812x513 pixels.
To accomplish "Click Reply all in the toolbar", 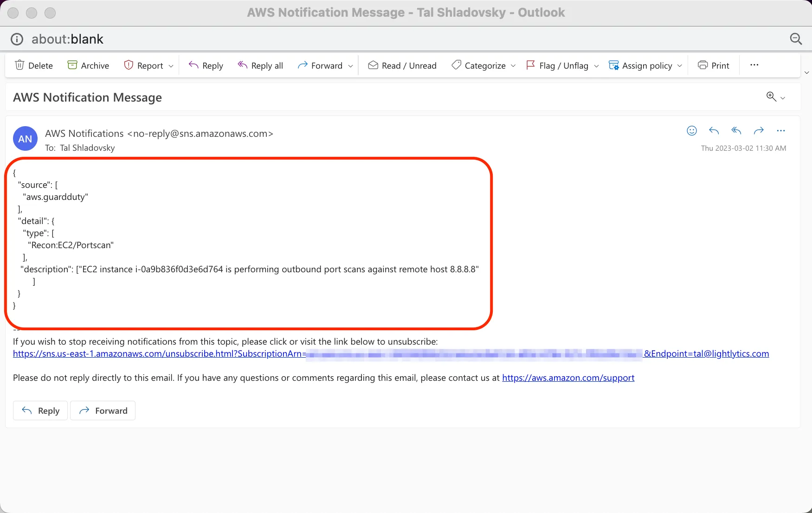I will pyautogui.click(x=260, y=65).
